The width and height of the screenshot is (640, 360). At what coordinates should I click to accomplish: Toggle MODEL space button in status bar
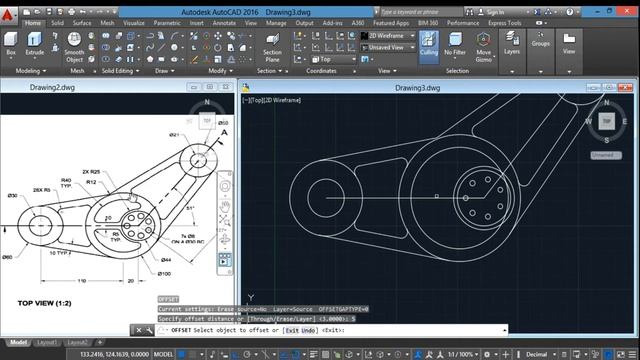pyautogui.click(x=163, y=354)
